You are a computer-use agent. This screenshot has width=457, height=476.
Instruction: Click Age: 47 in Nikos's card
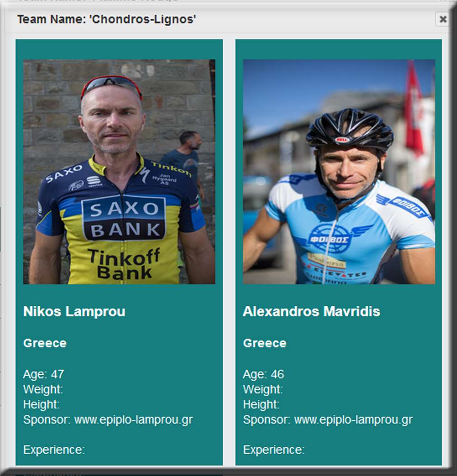point(44,374)
